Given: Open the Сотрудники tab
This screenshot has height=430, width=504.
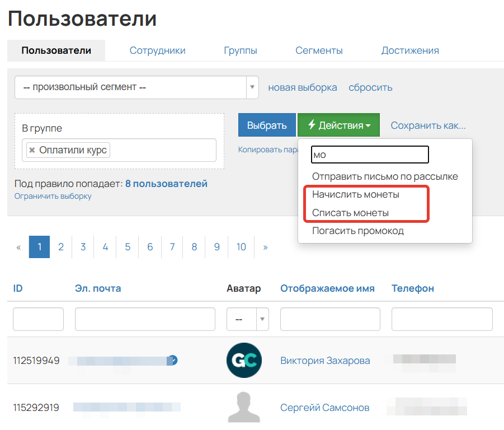Looking at the screenshot, I should [158, 50].
